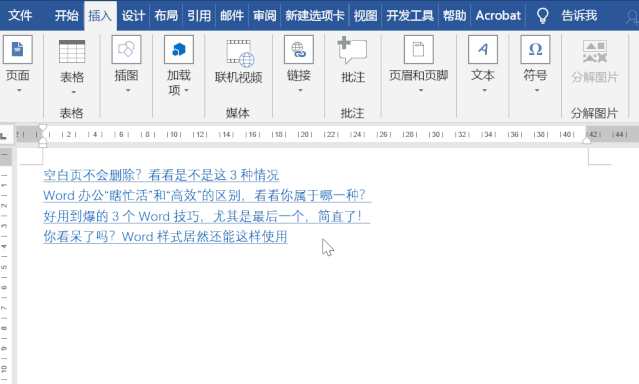Switch to the 帮助 tab
This screenshot has height=384, width=639.
(x=454, y=15)
